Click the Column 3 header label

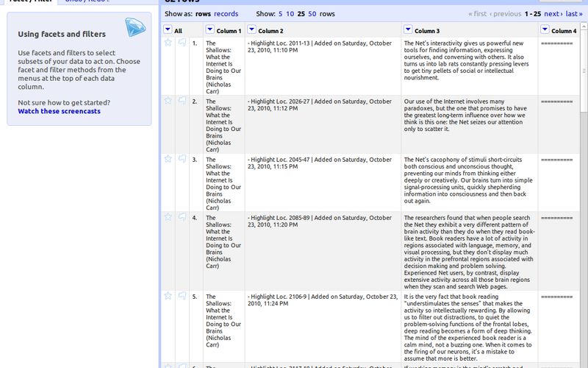[427, 31]
